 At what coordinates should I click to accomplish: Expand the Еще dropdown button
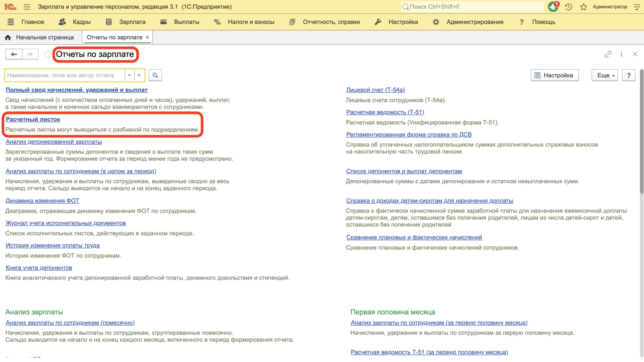point(605,75)
